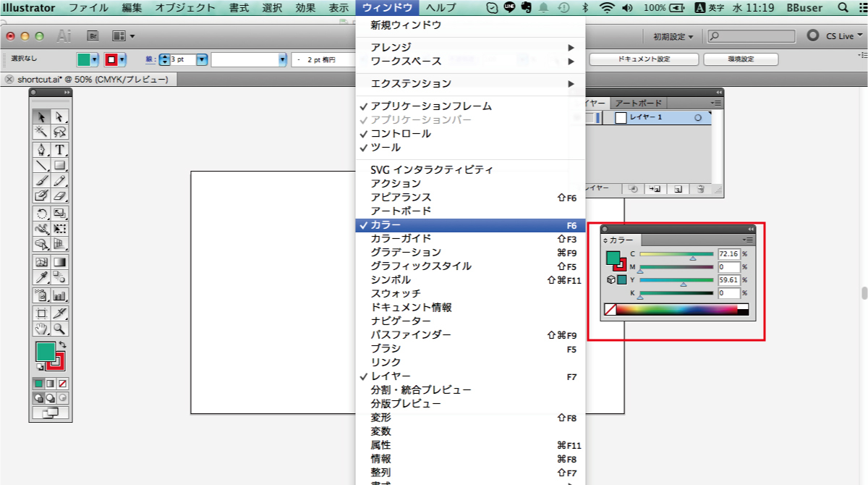The height and width of the screenshot is (485, 868).
Task: Select the Scale tool
Action: [59, 214]
